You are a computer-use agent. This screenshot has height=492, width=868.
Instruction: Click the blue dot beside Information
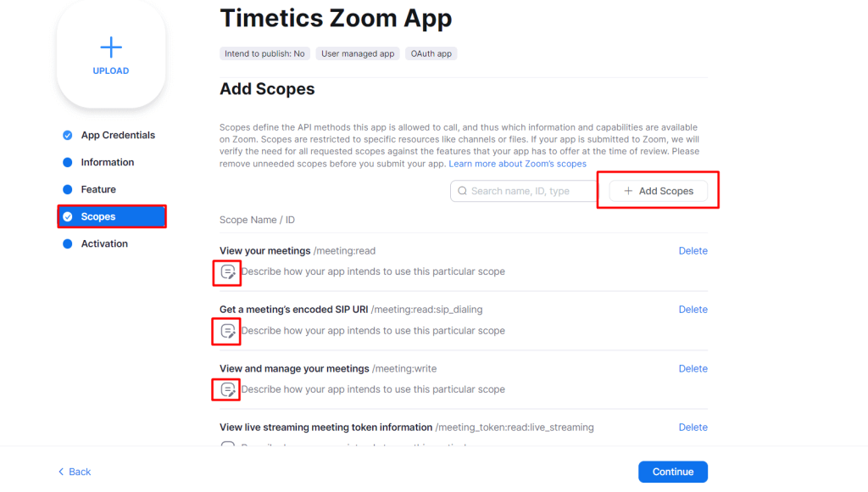[68, 162]
